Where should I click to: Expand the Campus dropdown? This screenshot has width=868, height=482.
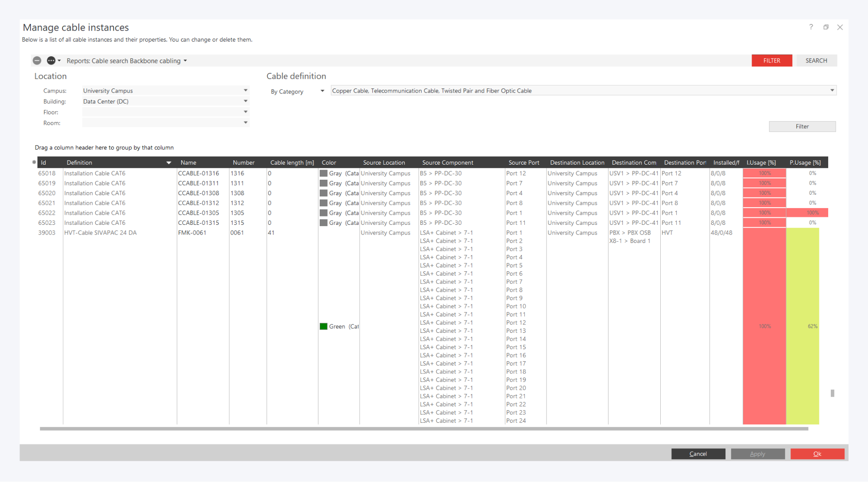point(245,90)
